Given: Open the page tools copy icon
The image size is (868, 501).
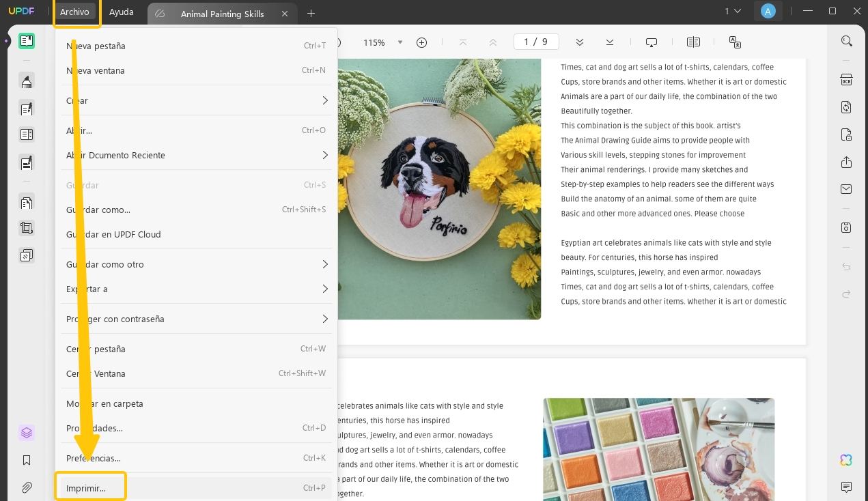Looking at the screenshot, I should (27, 202).
